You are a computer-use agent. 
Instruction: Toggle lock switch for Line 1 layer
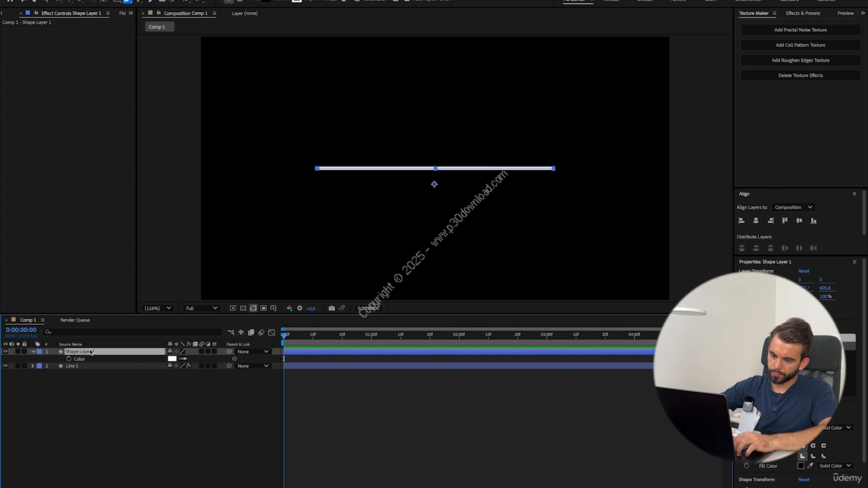pos(24,366)
